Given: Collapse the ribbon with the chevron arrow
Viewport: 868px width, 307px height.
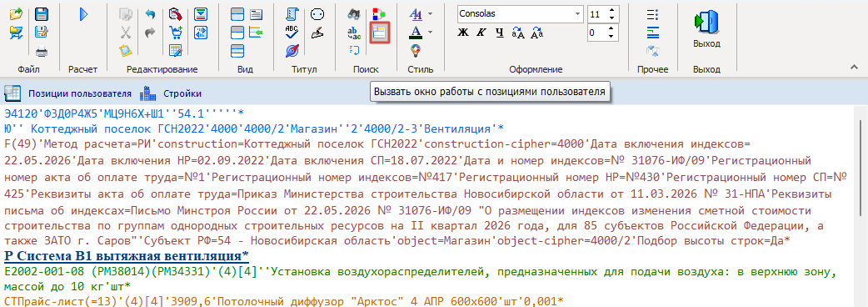Looking at the screenshot, I should pyautogui.click(x=854, y=67).
